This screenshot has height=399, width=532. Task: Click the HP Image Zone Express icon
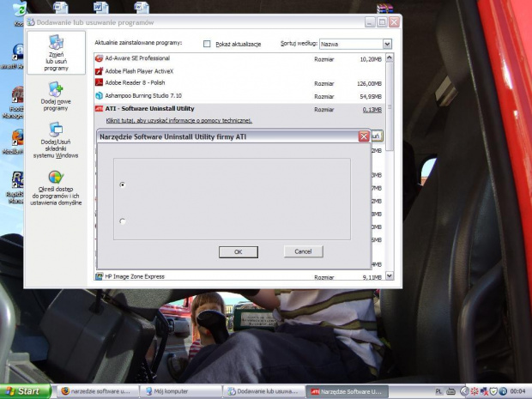point(99,276)
